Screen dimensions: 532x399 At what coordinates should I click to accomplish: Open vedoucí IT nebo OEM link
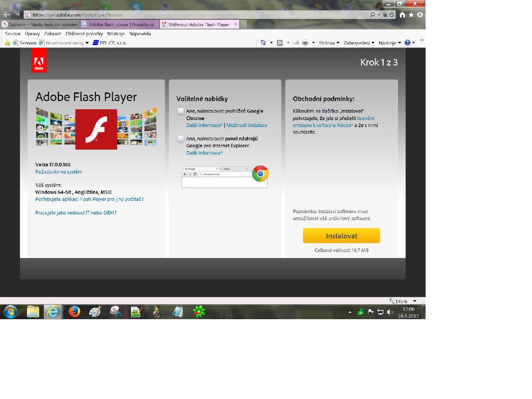coord(76,212)
